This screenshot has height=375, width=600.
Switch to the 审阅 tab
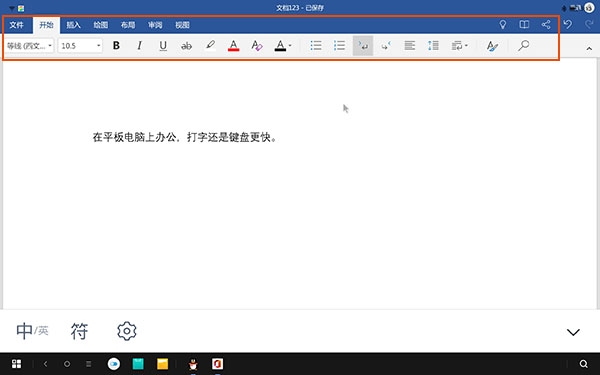tap(155, 25)
